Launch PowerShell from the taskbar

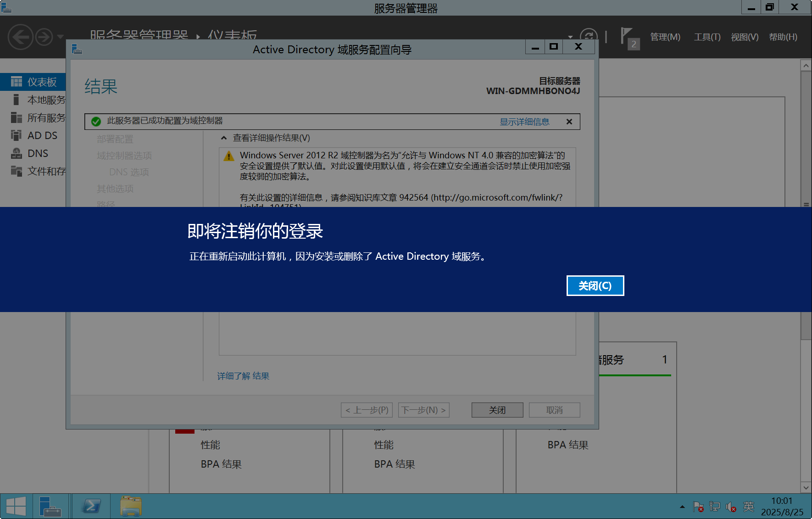click(x=91, y=507)
